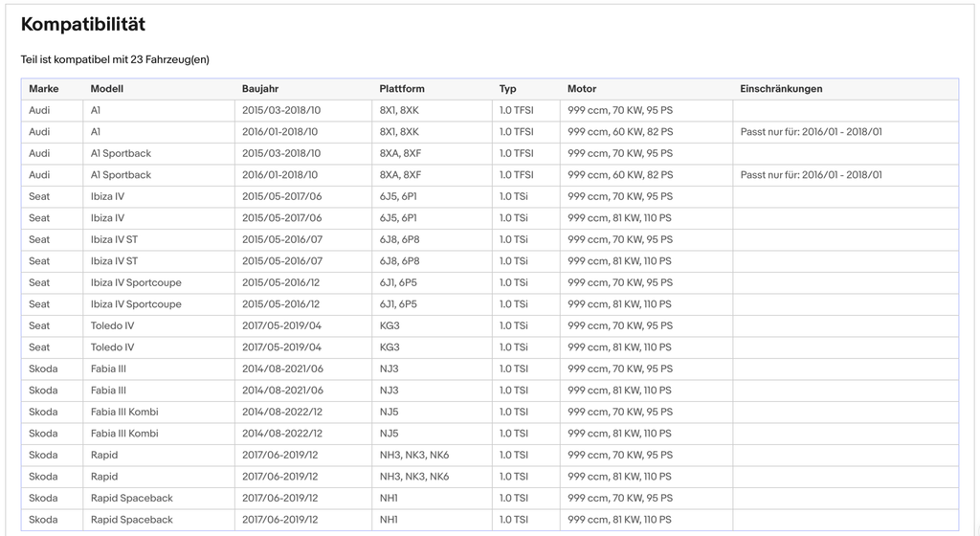Click 'Ibiza IV Sportcoupe' in the 95 PS row
This screenshot has height=536, width=980.
pyautogui.click(x=136, y=283)
